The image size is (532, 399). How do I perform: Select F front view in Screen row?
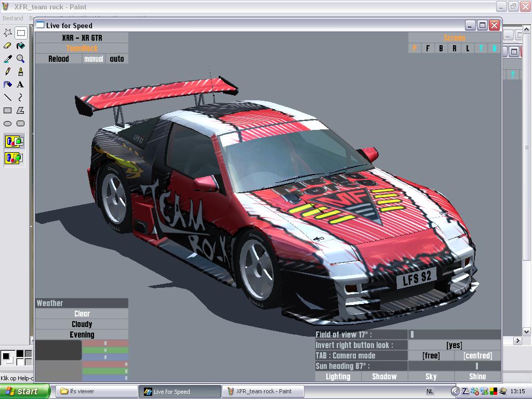[x=428, y=48]
